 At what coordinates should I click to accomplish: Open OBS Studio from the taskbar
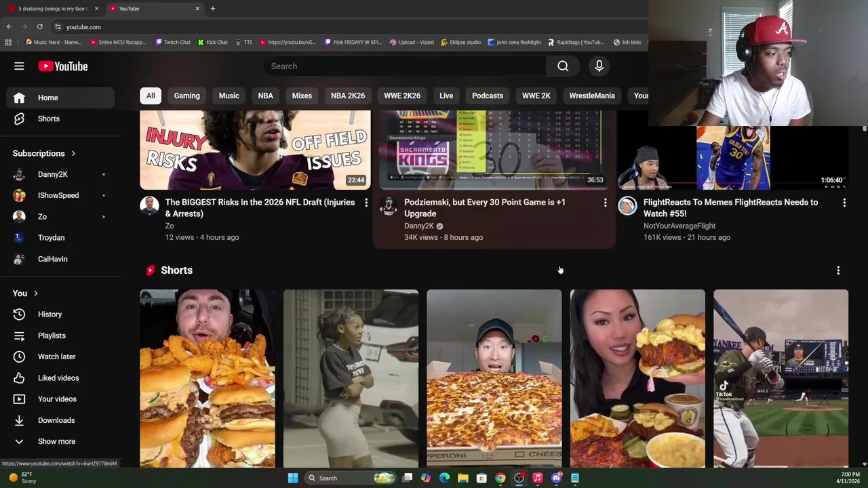pos(519,478)
